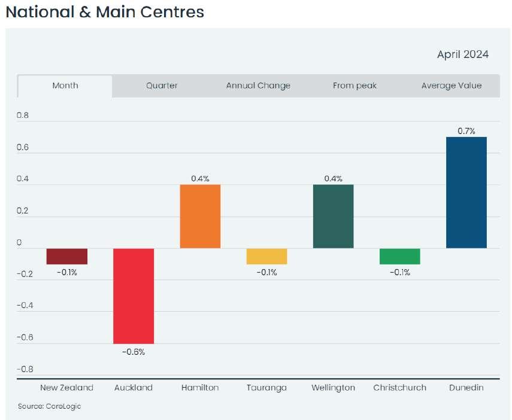The width and height of the screenshot is (512, 420).
Task: Click the Auckland x-axis label
Action: click(134, 388)
